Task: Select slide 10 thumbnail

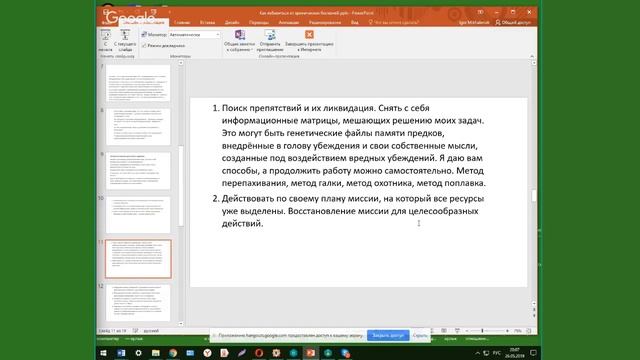Action: [138, 215]
